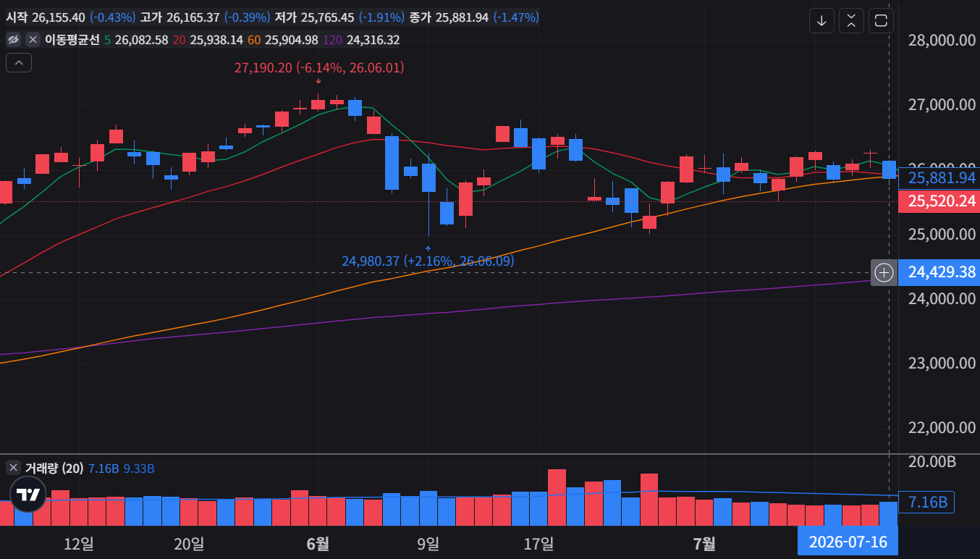Click the 27,000.00 price axis label
The image size is (980, 559).
942,105
